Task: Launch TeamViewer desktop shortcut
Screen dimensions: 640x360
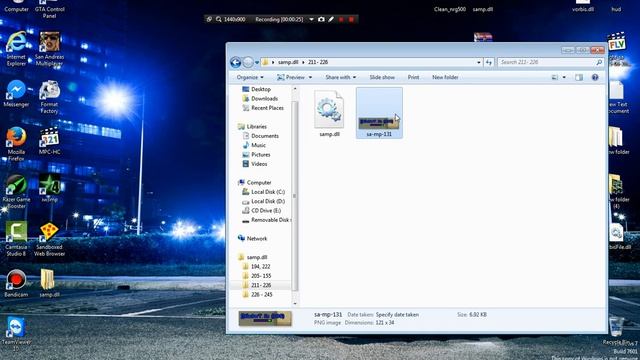Action: point(16,334)
